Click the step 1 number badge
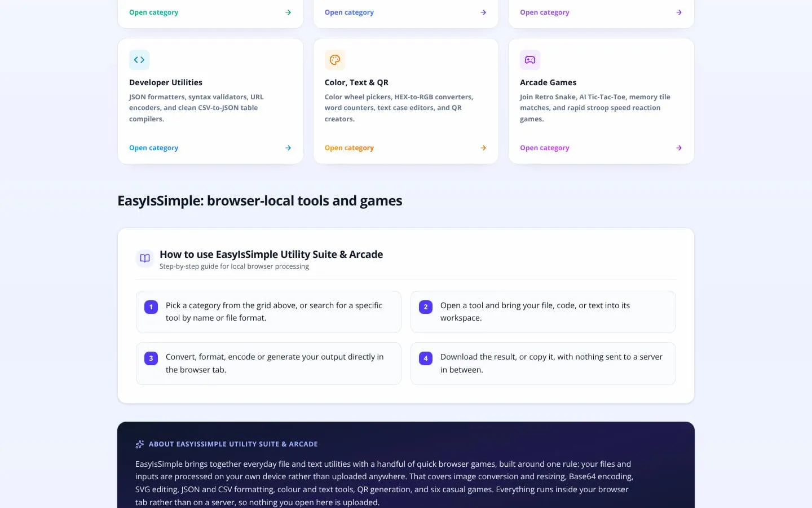 [x=151, y=307]
